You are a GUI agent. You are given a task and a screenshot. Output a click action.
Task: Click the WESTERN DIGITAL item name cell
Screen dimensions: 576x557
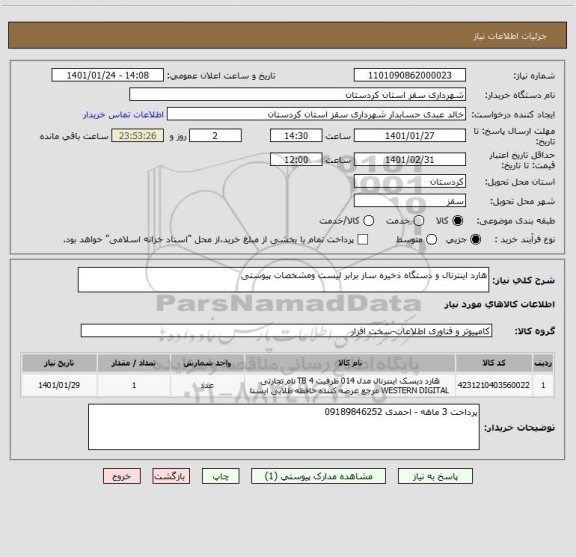(x=350, y=385)
